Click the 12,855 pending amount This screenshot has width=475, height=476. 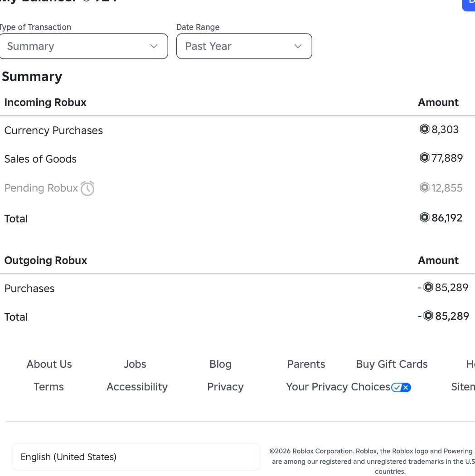tap(447, 188)
